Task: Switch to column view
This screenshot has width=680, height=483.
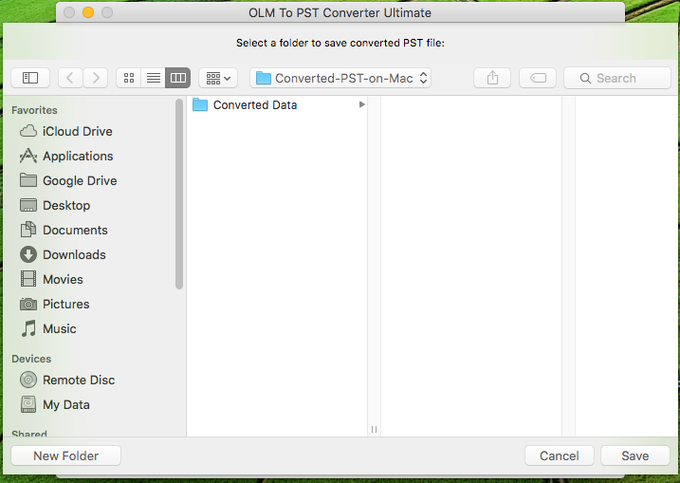Action: click(178, 78)
